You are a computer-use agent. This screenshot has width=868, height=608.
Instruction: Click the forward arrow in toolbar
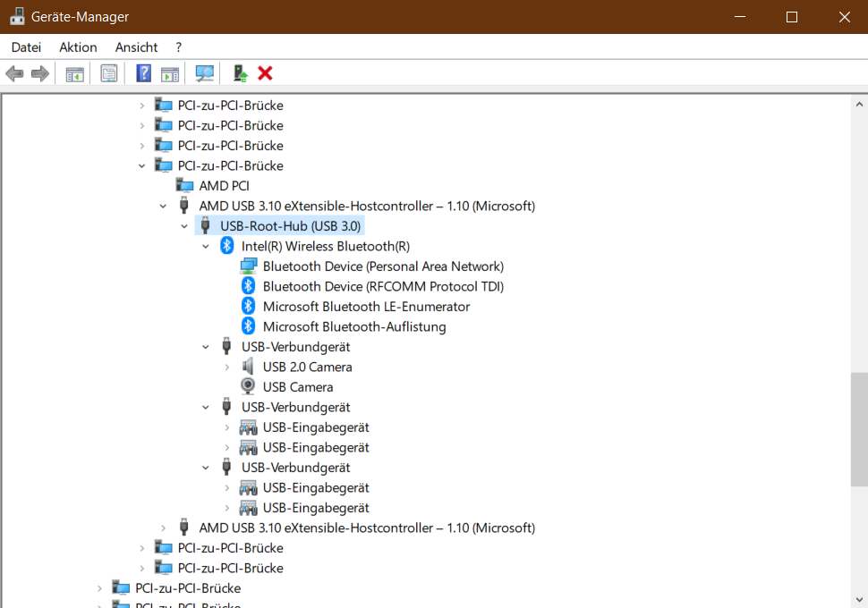coord(40,73)
